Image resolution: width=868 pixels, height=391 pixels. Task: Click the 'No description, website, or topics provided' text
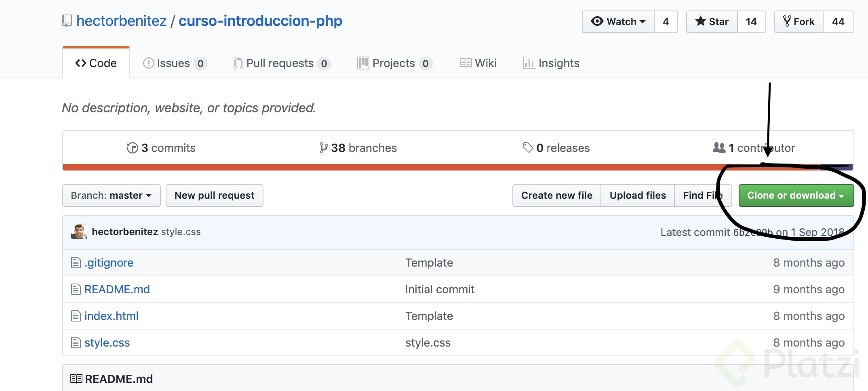point(189,108)
